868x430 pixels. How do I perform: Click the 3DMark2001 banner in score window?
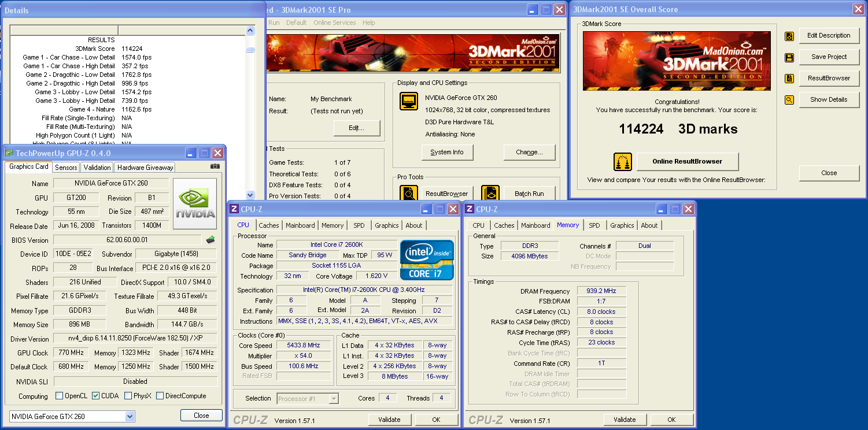[677, 61]
